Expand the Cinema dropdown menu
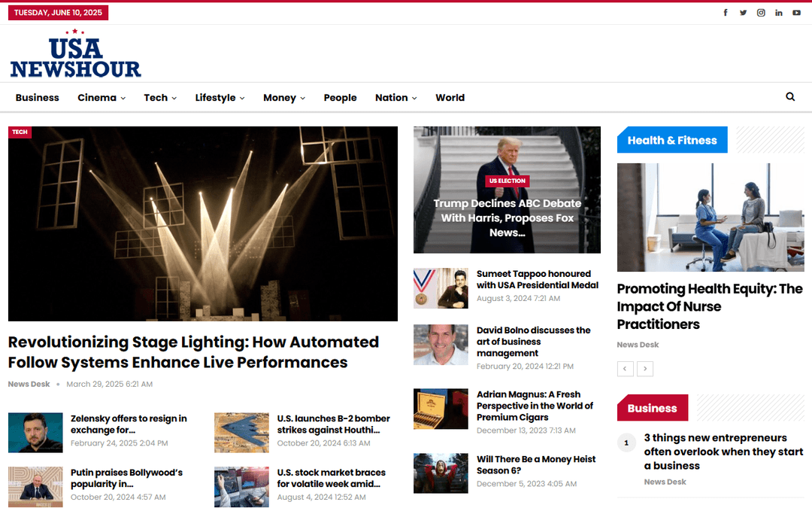 tap(101, 97)
